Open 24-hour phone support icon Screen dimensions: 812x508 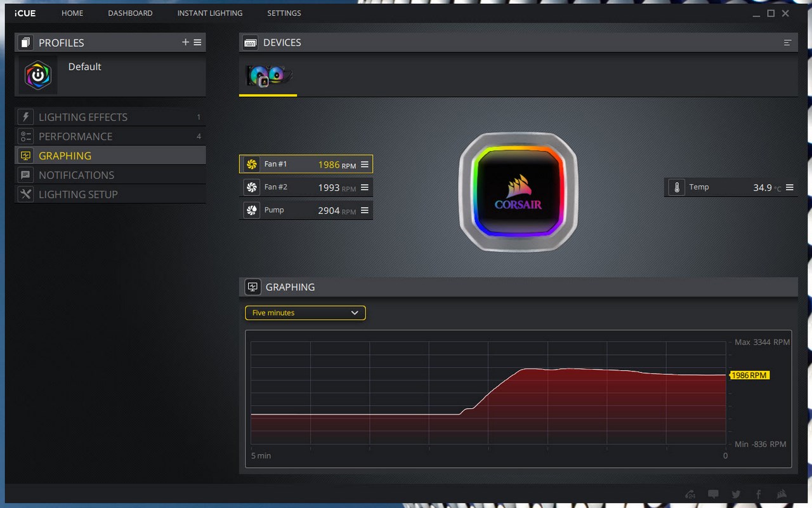coord(690,494)
